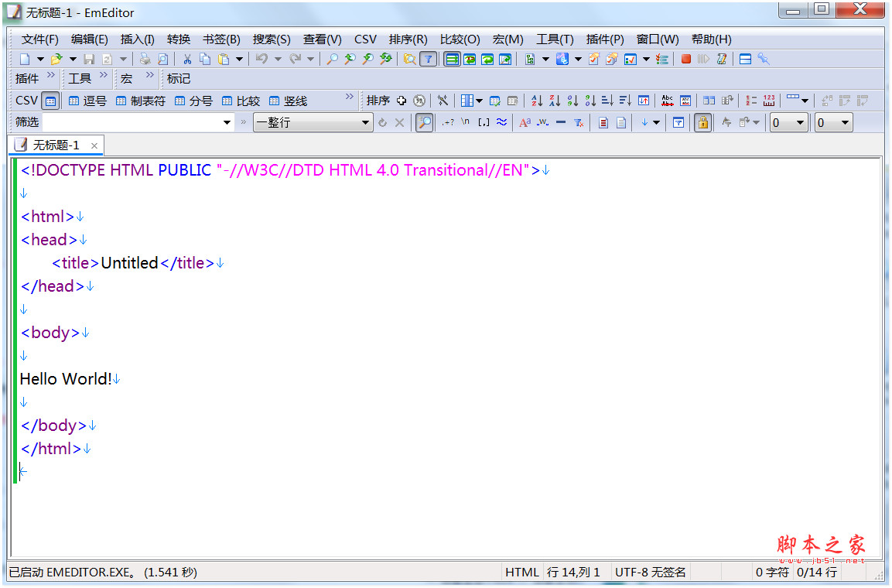The height and width of the screenshot is (588, 892).
Task: Click the Cut scissors icon
Action: (x=187, y=59)
